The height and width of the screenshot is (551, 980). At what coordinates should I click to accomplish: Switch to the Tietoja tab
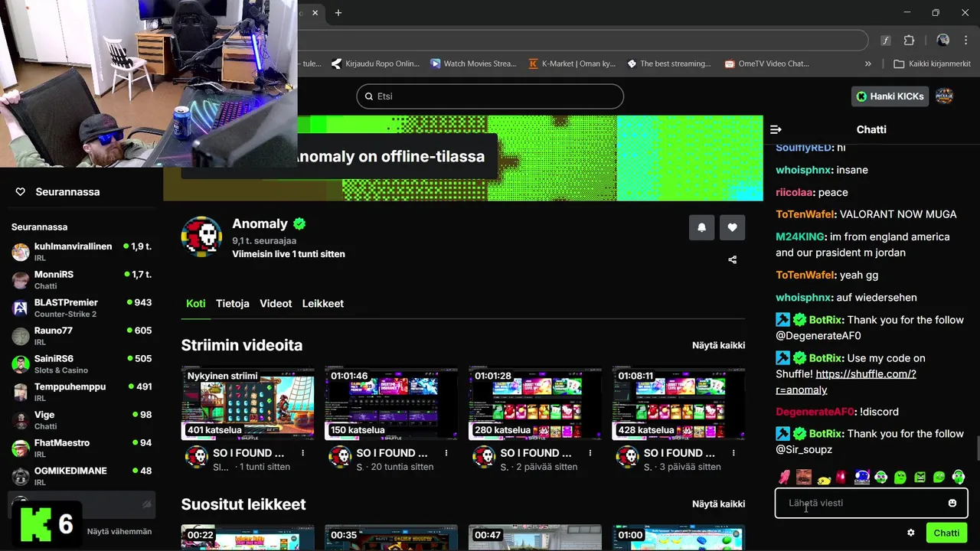233,304
